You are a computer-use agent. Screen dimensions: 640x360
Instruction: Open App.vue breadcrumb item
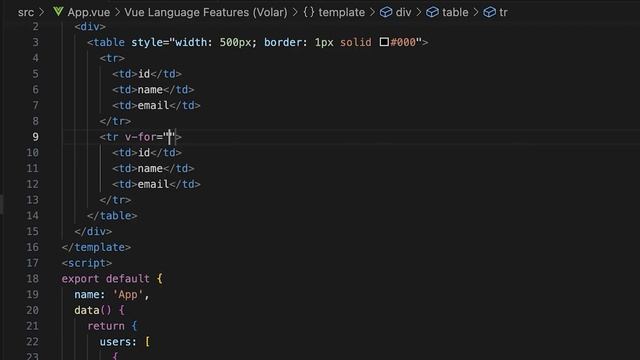pyautogui.click(x=89, y=12)
